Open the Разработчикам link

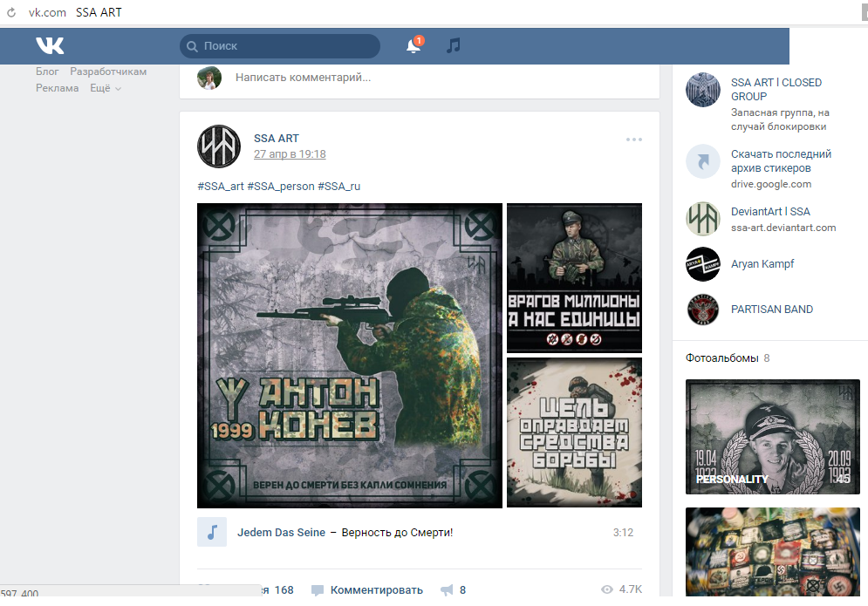click(x=108, y=71)
